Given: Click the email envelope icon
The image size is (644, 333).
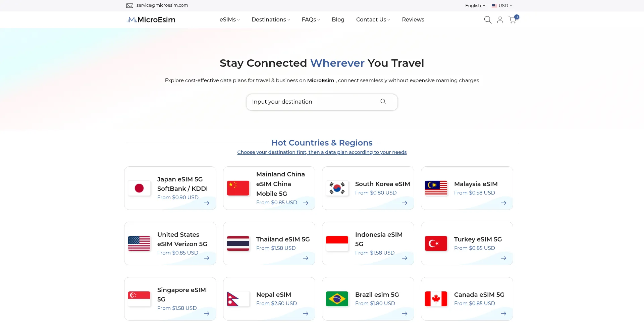Looking at the screenshot, I should click(x=130, y=5).
